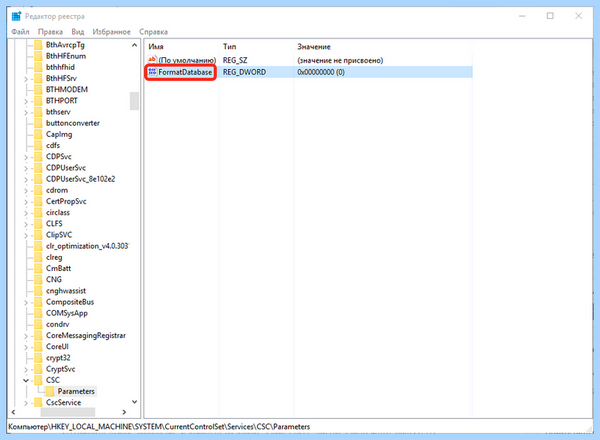Open the Файл menu
Screen dimensions: 600x440
click(x=20, y=32)
